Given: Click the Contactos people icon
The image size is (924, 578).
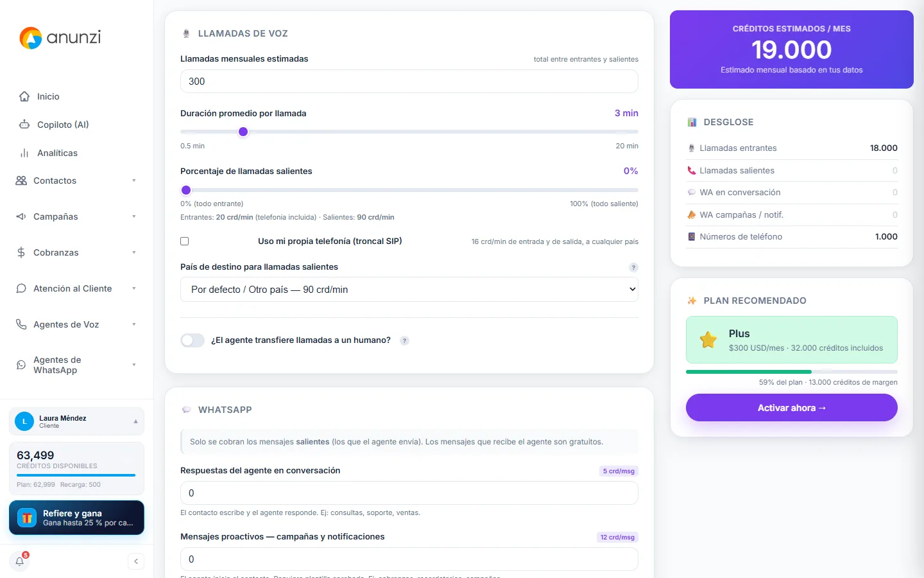Looking at the screenshot, I should (21, 180).
